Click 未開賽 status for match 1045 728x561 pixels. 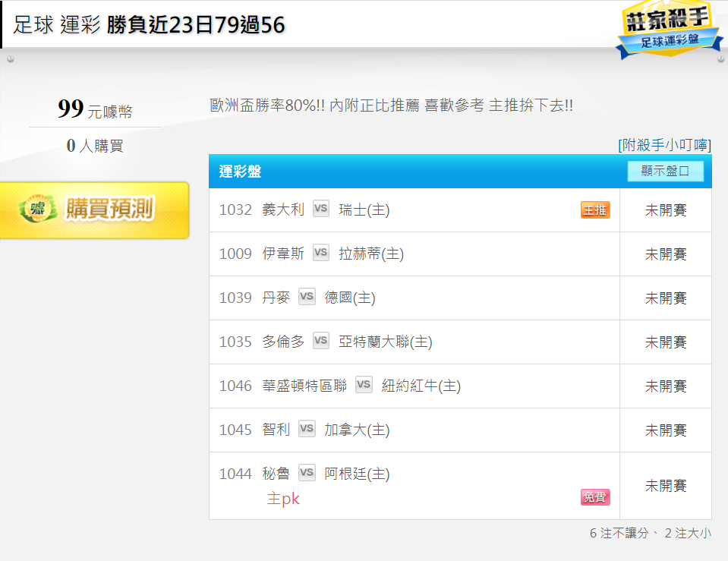coord(666,430)
